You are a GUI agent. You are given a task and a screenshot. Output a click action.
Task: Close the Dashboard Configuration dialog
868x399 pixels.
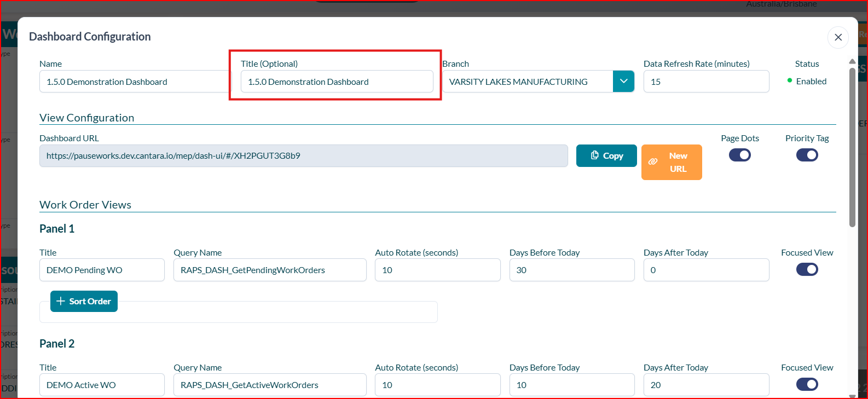(x=838, y=37)
